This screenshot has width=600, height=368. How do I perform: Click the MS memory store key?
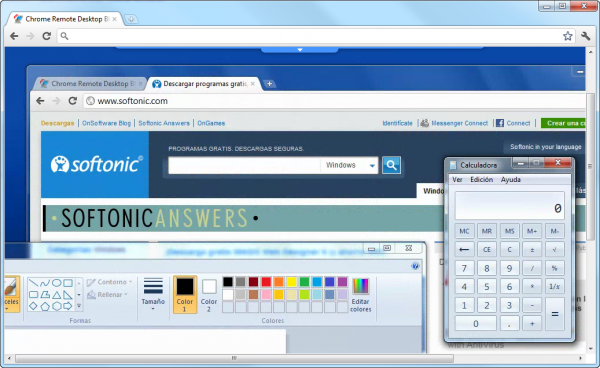point(509,231)
